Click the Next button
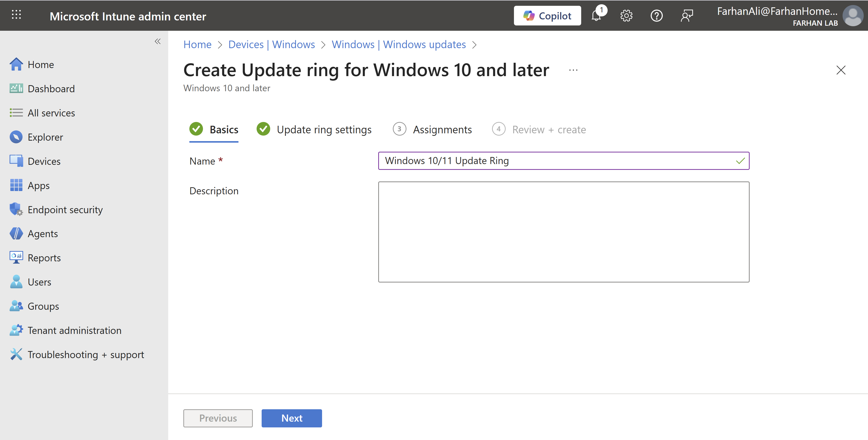The width and height of the screenshot is (868, 440). click(291, 418)
